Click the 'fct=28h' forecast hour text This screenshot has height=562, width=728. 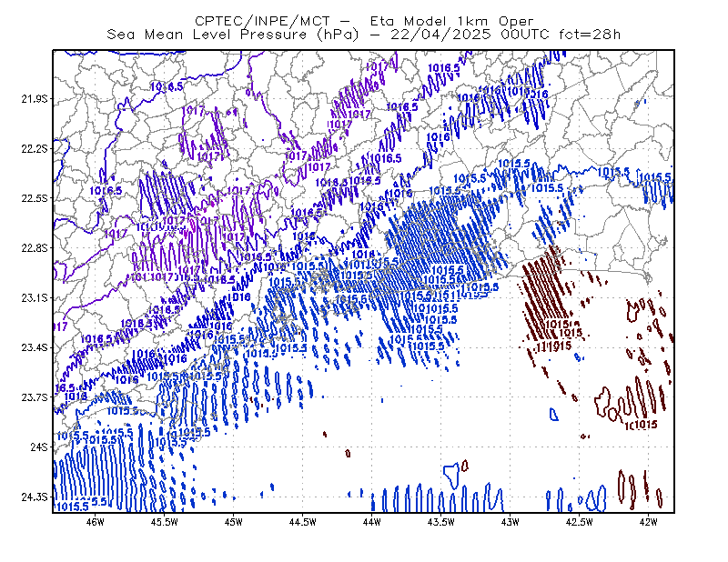tap(590, 35)
